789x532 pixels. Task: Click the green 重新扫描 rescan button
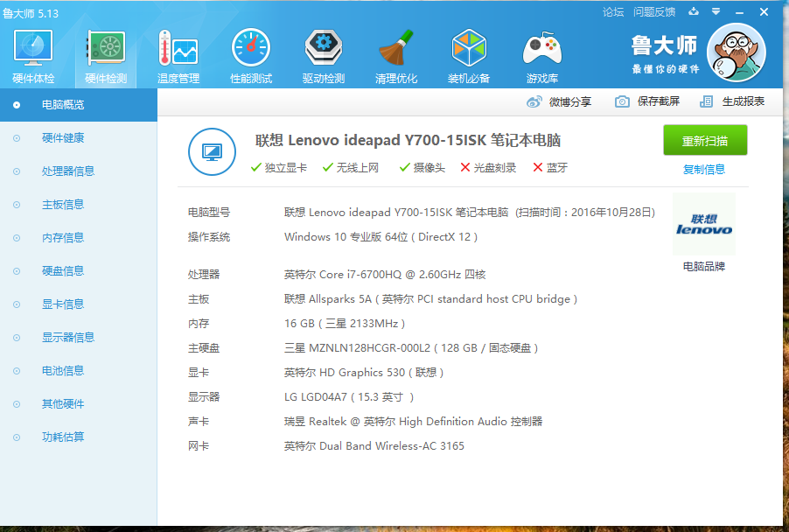click(705, 140)
